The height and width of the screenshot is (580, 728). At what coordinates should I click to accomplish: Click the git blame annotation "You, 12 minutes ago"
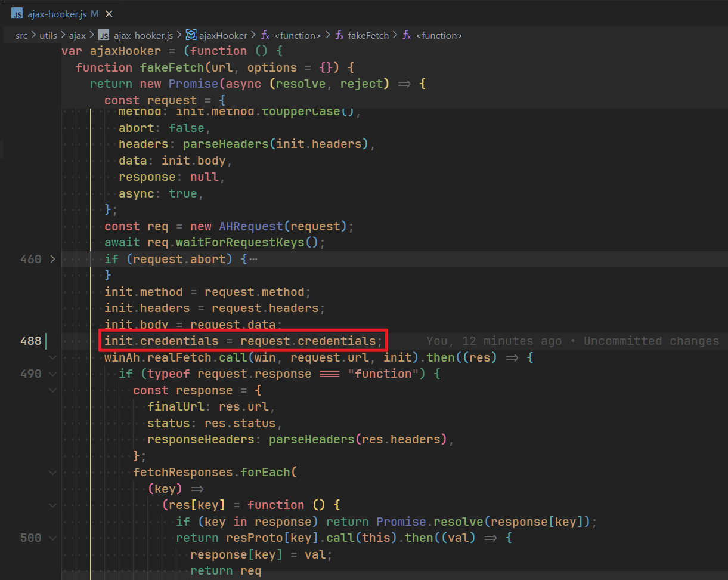[494, 341]
